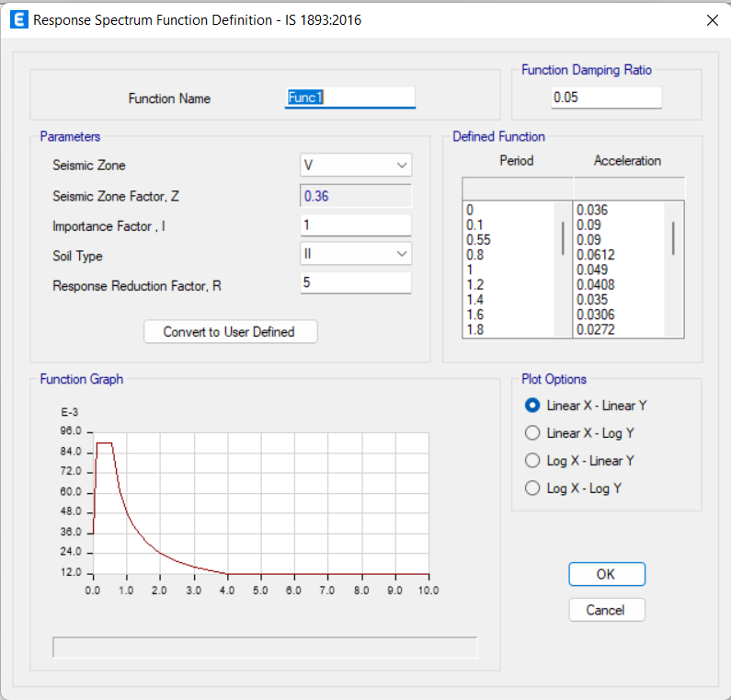The width and height of the screenshot is (731, 700).
Task: Close the Response Spectrum Function Definition dialog
Action: point(712,20)
